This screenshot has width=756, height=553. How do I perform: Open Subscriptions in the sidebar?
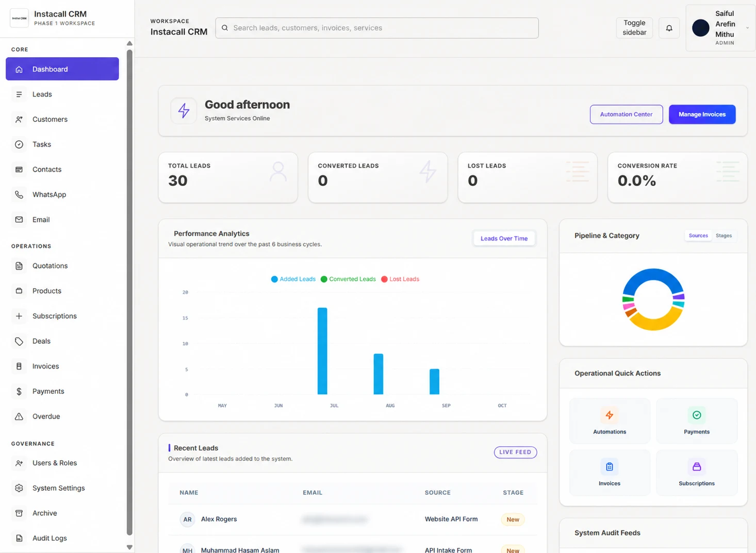pos(62,316)
